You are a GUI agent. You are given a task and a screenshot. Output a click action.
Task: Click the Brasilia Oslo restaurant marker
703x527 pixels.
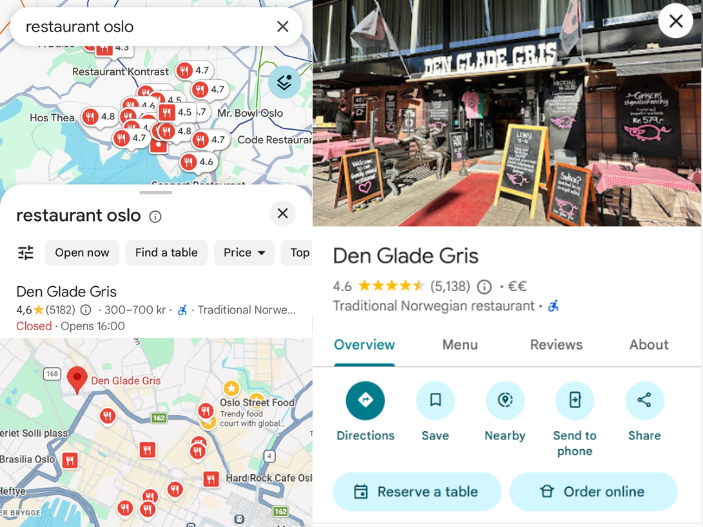69,461
